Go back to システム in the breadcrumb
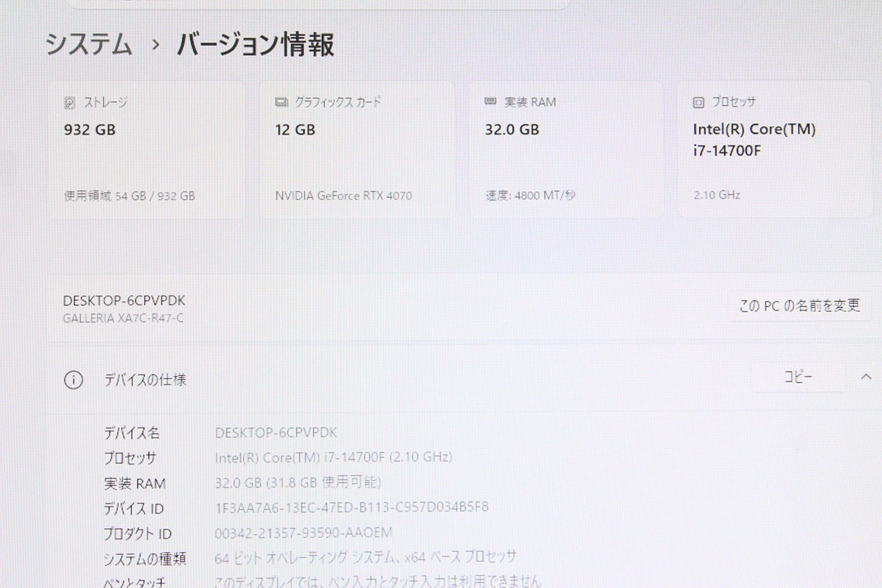882x588 pixels. tap(89, 46)
